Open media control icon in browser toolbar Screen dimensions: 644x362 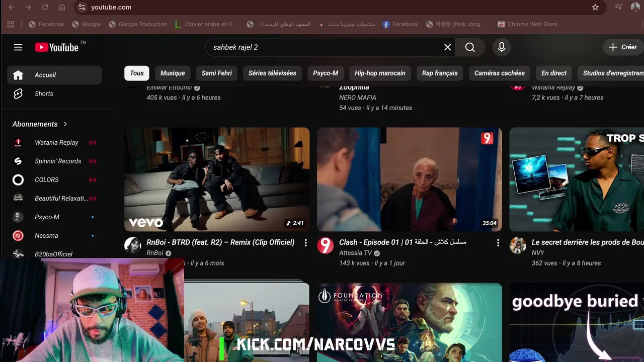coord(619,7)
